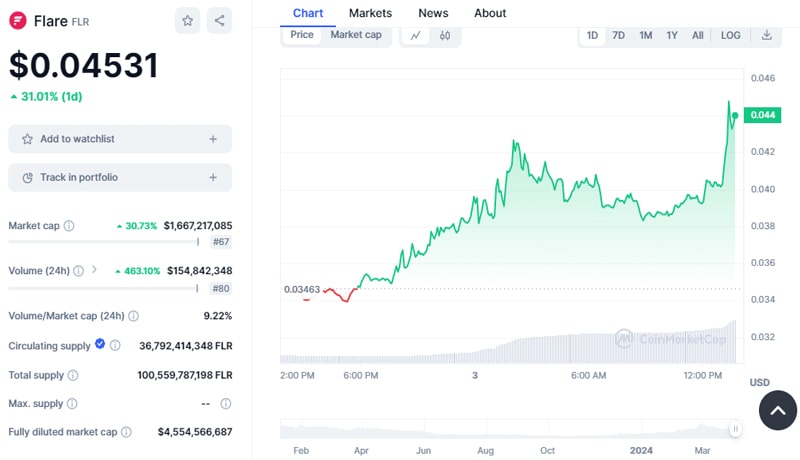Click the 9.22% Volume/Market cap value

(x=218, y=316)
